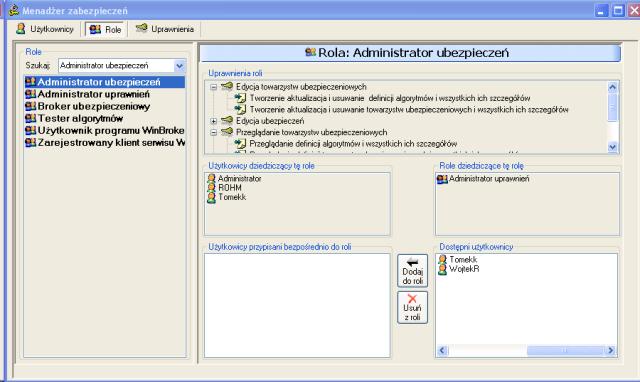Viewport: 640px width, 382px height.
Task: Select role Administrator ubezpieczeń in list
Action: [x=104, y=82]
